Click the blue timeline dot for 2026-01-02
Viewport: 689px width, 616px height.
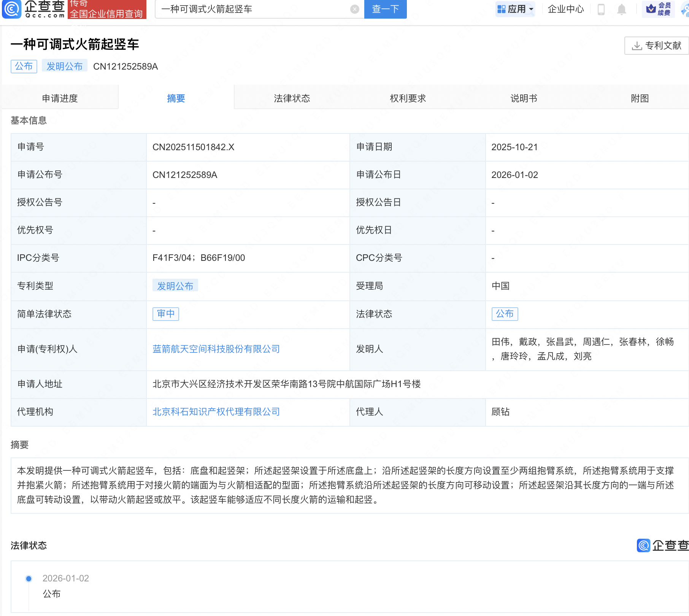click(29, 578)
